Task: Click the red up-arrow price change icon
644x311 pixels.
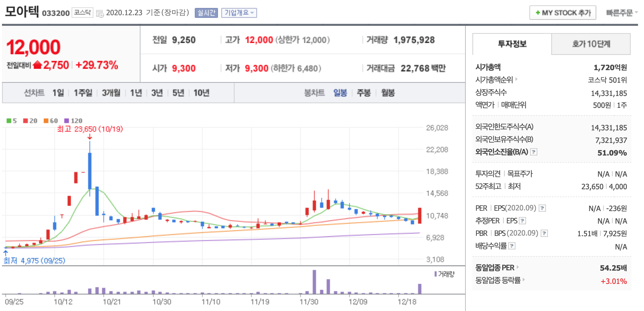Action: pos(37,65)
